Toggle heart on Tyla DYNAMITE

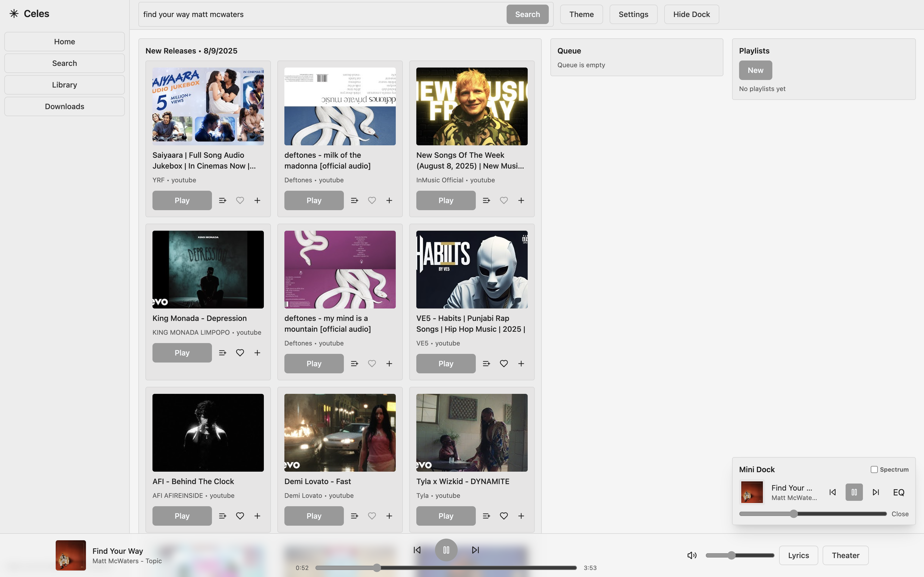tap(504, 516)
